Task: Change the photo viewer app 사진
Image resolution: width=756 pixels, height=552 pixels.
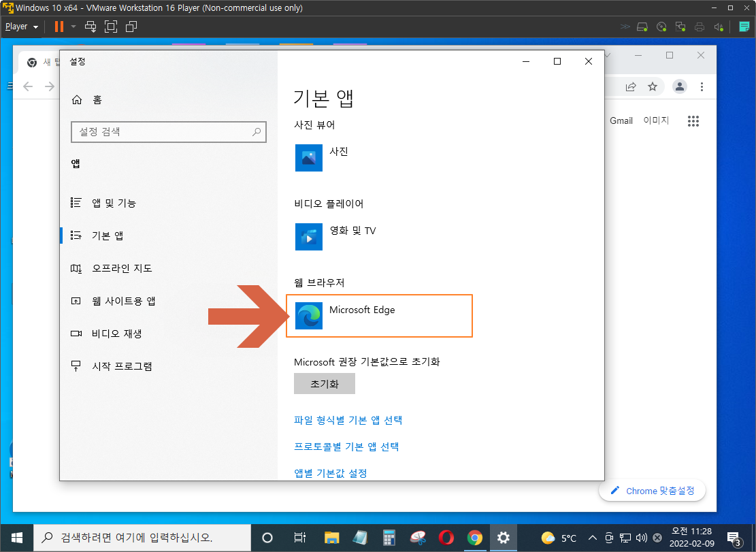Action: click(322, 158)
